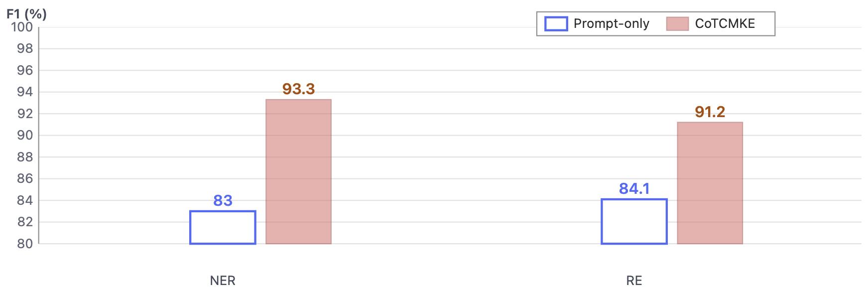868x291 pixels.
Task: Click the 83 data label
Action: click(223, 201)
